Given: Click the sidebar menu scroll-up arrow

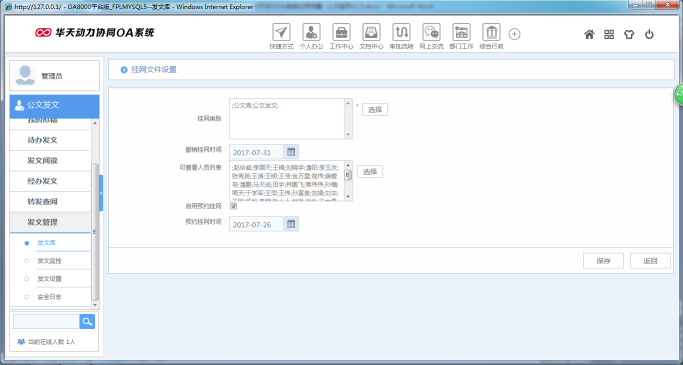Looking at the screenshot, I should [95, 124].
